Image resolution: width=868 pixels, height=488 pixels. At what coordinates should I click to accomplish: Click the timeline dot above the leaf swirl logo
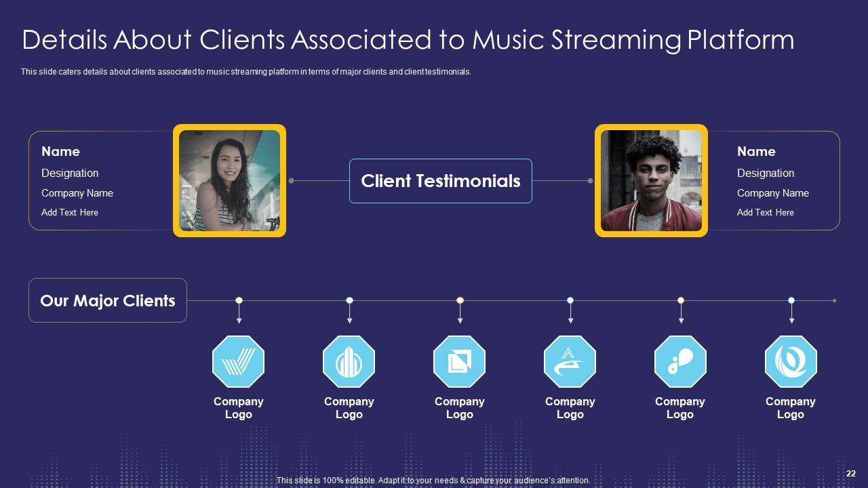pyautogui.click(x=791, y=300)
